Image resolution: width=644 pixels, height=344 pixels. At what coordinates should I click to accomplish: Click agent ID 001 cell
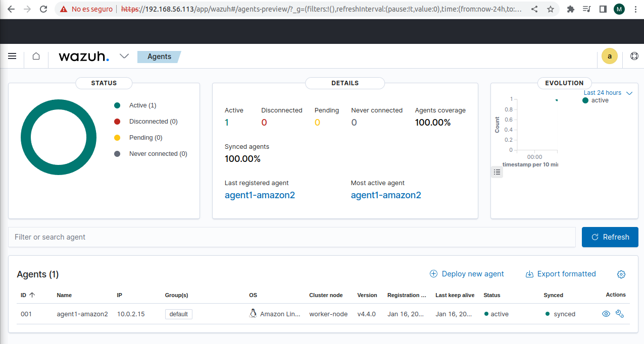point(26,314)
